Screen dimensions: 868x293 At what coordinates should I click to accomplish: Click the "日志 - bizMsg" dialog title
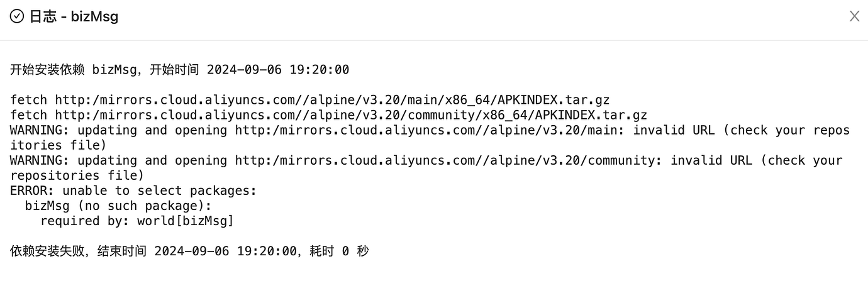[74, 16]
